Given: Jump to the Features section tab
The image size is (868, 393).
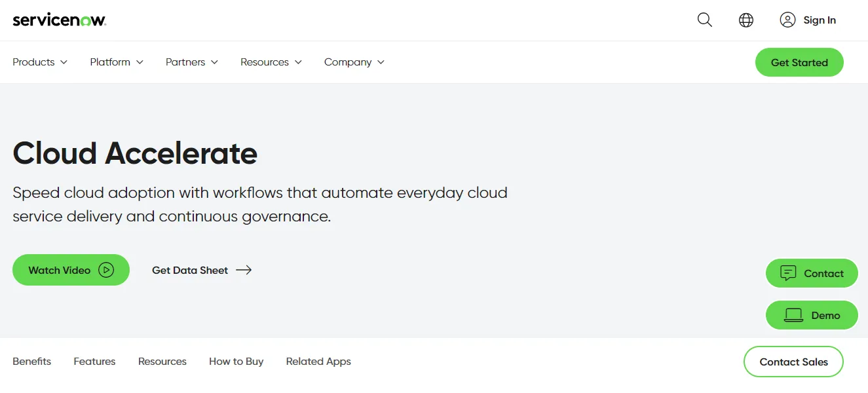Looking at the screenshot, I should (94, 362).
